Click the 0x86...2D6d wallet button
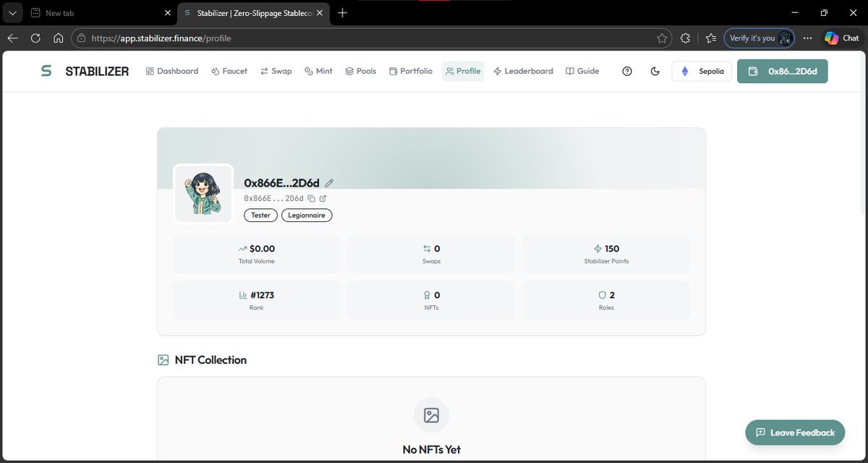 pos(782,71)
